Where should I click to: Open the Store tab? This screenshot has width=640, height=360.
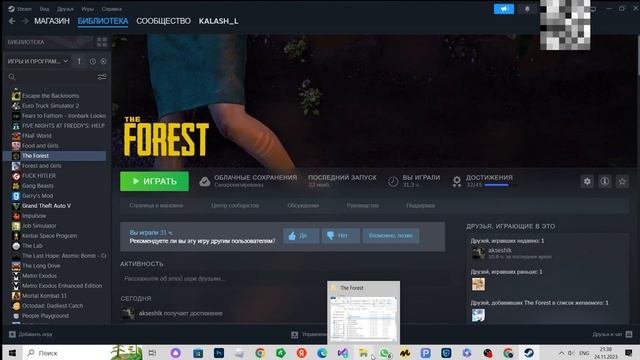click(x=52, y=21)
